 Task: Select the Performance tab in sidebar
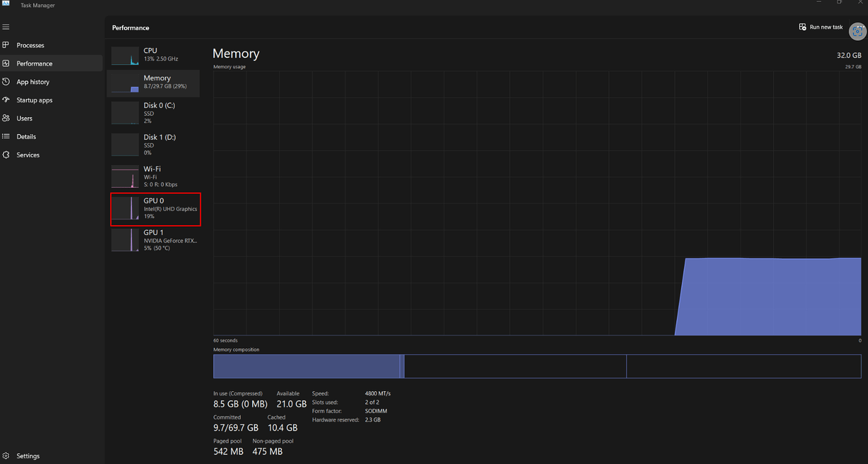[x=35, y=64]
